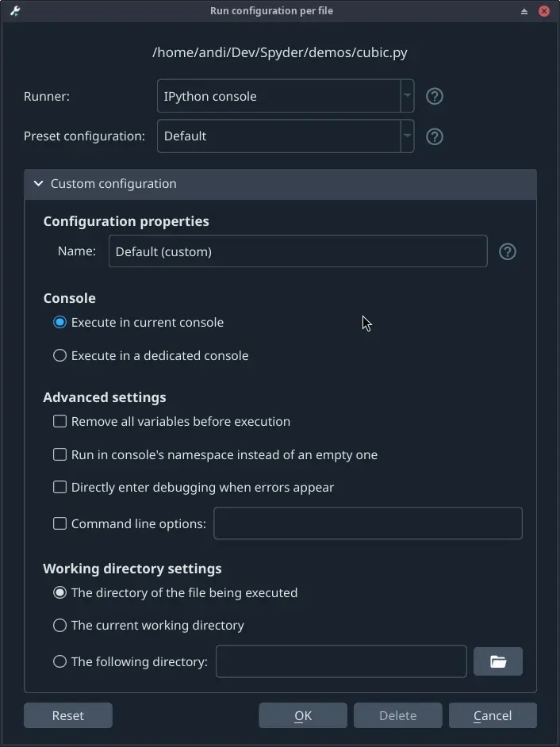The height and width of the screenshot is (747, 560).
Task: Open help for the Runner option
Action: point(434,96)
